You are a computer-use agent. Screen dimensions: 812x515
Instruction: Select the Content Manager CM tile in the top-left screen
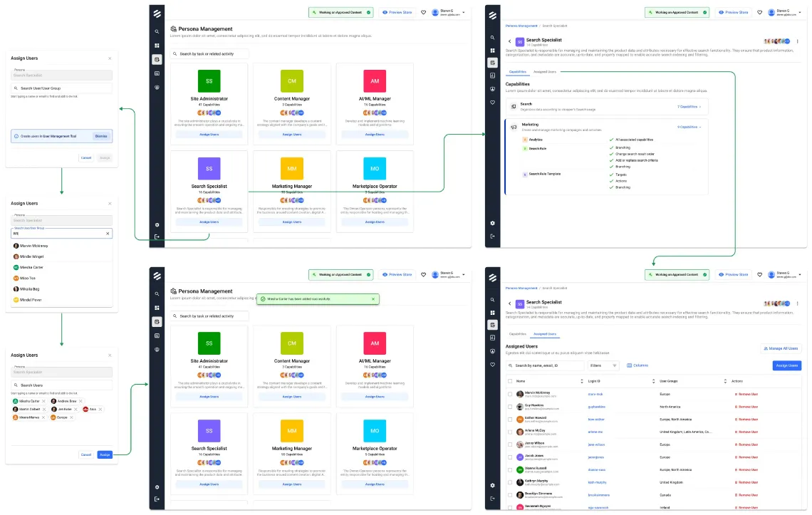click(x=292, y=80)
